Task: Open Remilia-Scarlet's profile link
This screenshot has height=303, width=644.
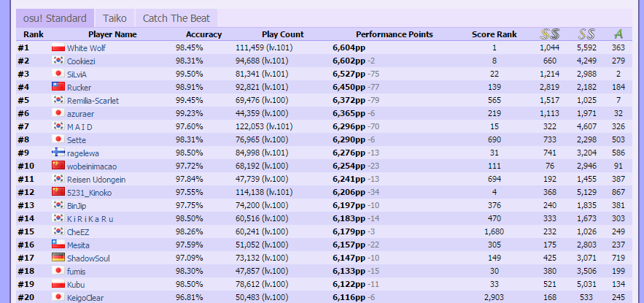Action: coord(93,101)
